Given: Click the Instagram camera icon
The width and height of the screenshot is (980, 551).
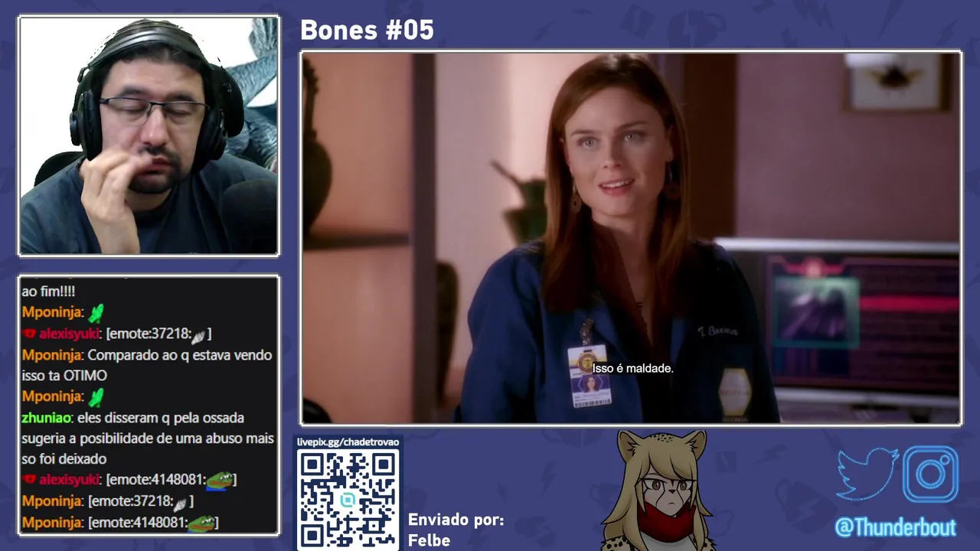Looking at the screenshot, I should coord(930,474).
